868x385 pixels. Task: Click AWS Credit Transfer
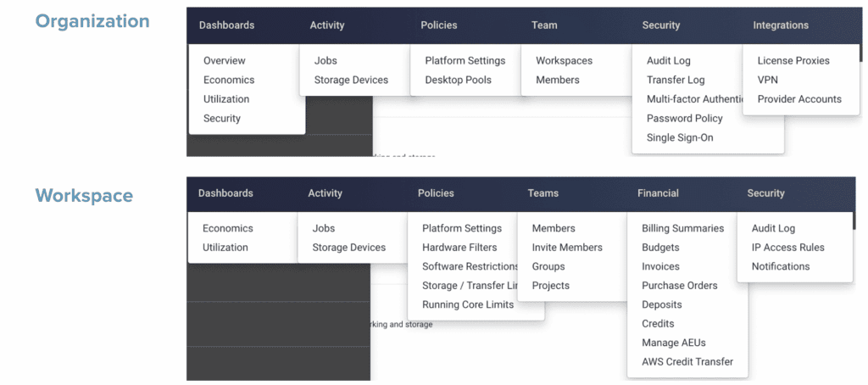(687, 362)
